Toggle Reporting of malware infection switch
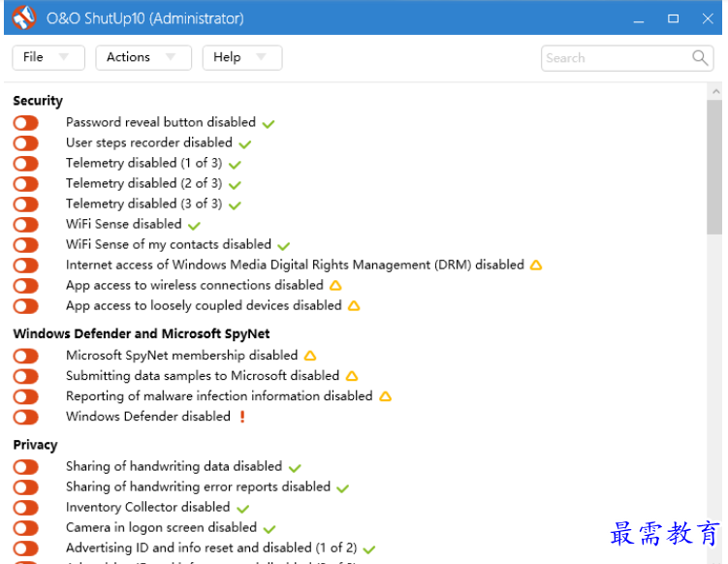728x564 pixels. point(25,397)
